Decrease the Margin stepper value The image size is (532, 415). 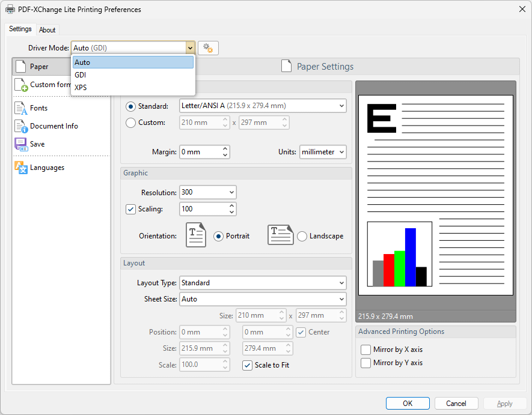click(x=225, y=155)
